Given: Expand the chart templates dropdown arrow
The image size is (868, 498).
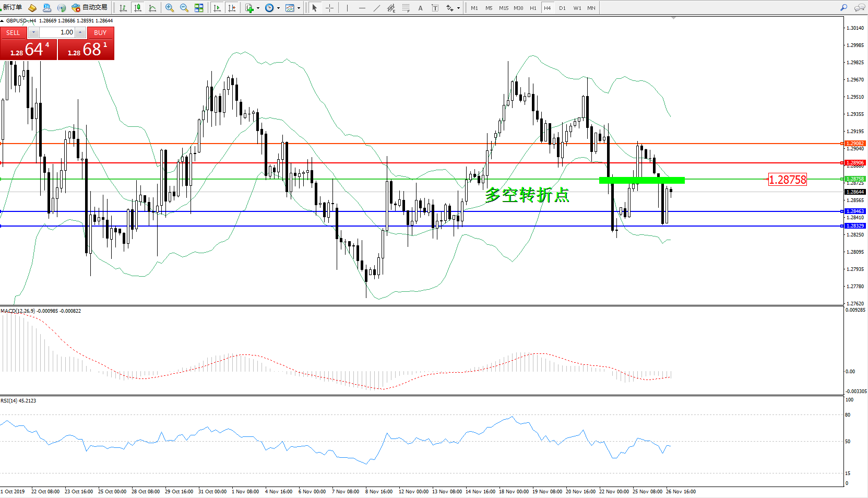Looking at the screenshot, I should (299, 8).
